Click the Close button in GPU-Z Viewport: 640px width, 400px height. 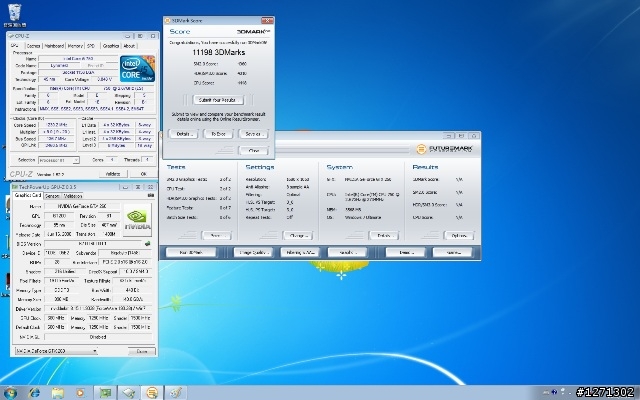[142, 351]
